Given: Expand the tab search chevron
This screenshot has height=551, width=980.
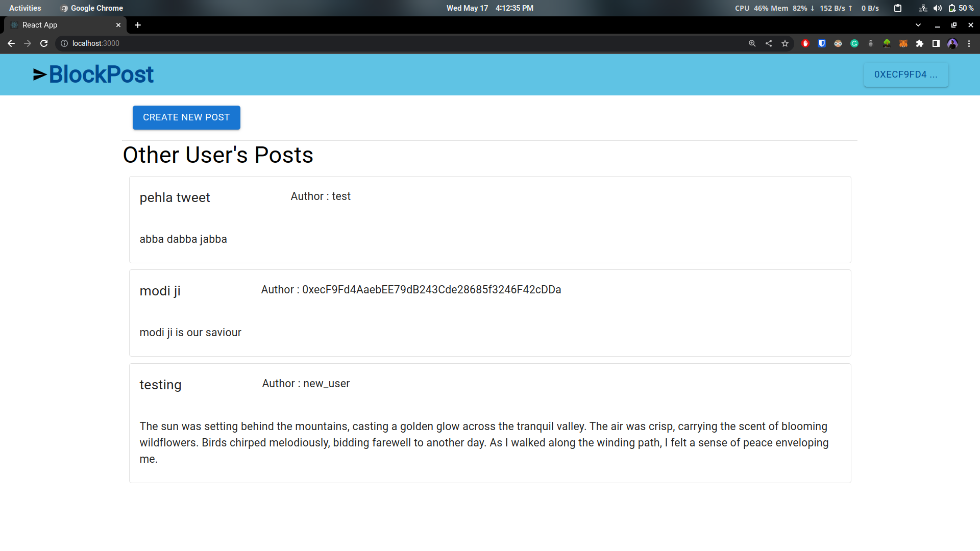Looking at the screenshot, I should pos(918,25).
